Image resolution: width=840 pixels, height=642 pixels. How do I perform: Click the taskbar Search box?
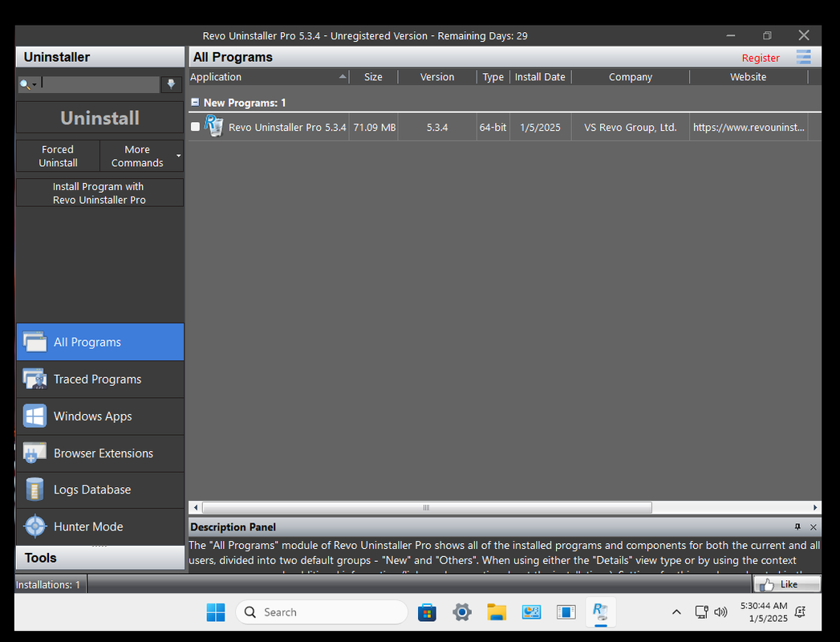coord(322,612)
